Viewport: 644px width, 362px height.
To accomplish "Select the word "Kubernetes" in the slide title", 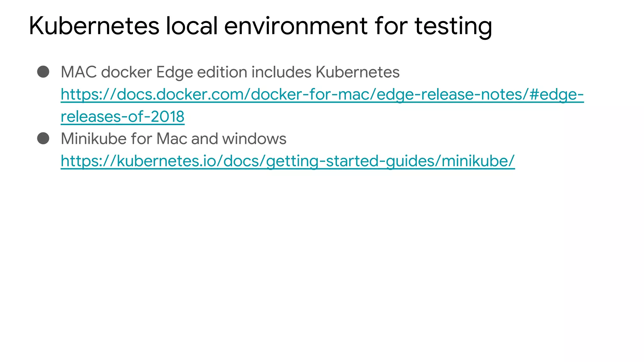I will click(x=94, y=26).
